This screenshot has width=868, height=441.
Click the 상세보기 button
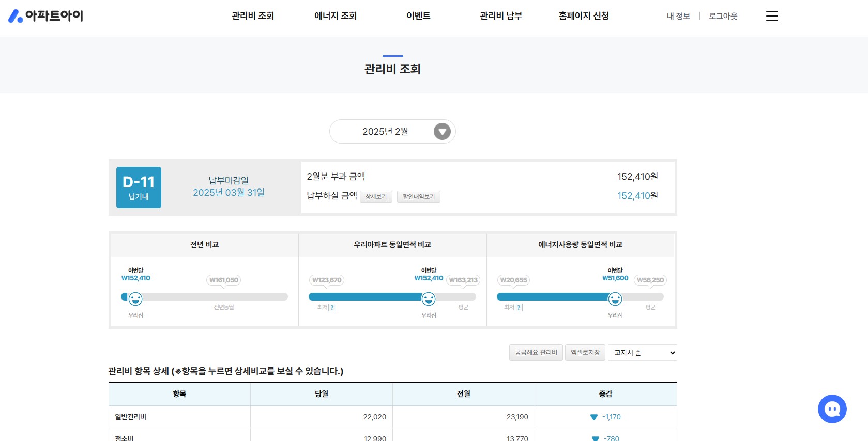click(x=376, y=197)
